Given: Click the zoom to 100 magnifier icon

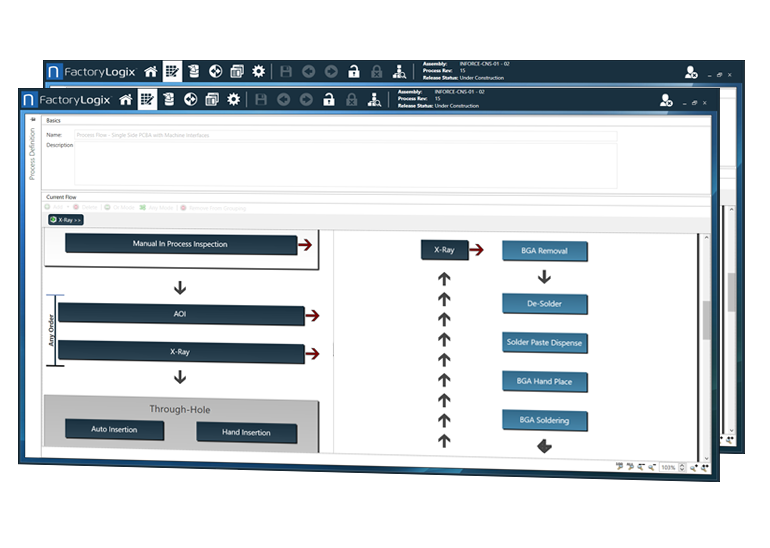Looking at the screenshot, I should [x=619, y=466].
